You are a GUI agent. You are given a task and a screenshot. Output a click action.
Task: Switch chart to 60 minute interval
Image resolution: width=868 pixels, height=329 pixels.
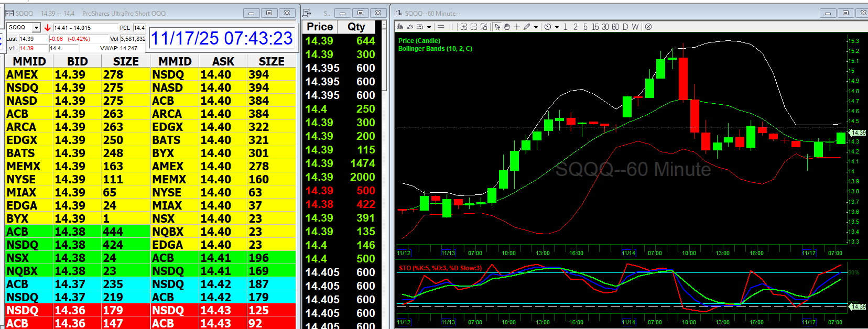tap(615, 27)
